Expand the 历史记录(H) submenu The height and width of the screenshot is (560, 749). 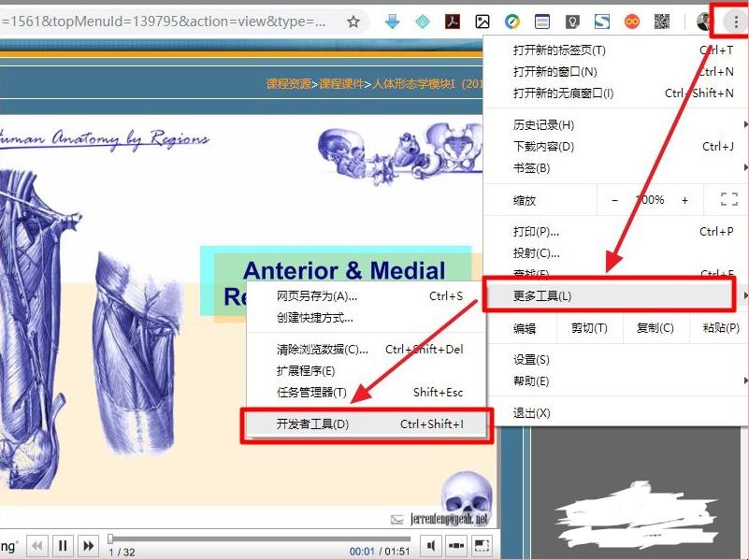[615, 125]
